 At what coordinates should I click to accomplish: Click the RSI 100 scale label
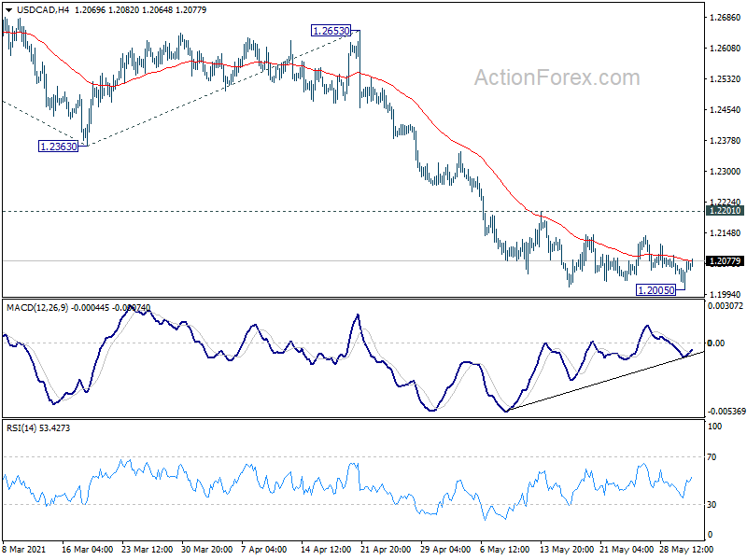click(714, 427)
